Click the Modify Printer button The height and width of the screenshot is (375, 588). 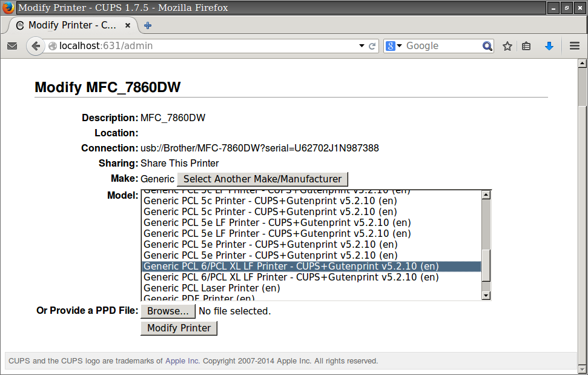pyautogui.click(x=179, y=328)
